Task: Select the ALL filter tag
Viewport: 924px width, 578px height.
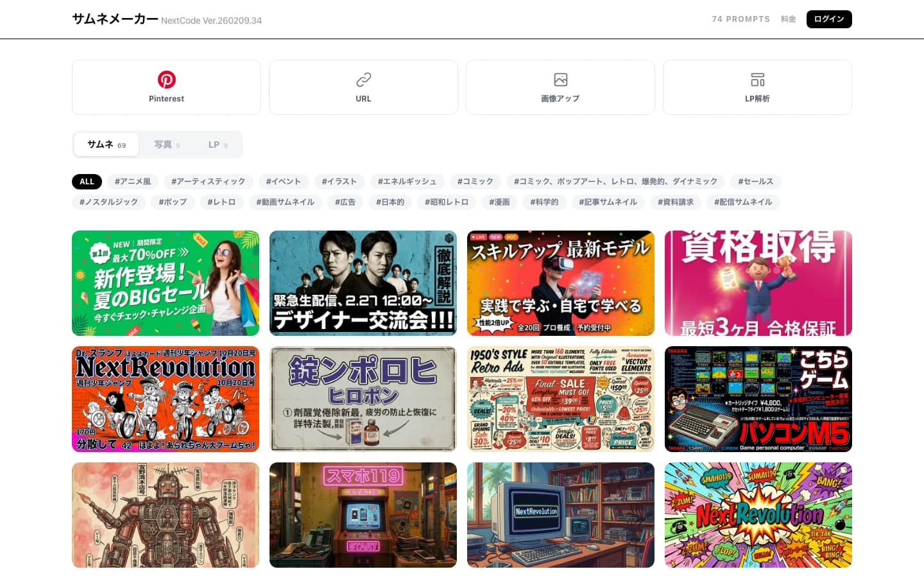Action: tap(87, 182)
